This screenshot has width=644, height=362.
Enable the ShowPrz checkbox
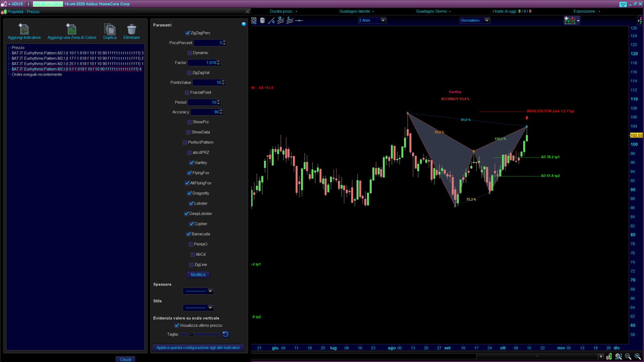190,122
